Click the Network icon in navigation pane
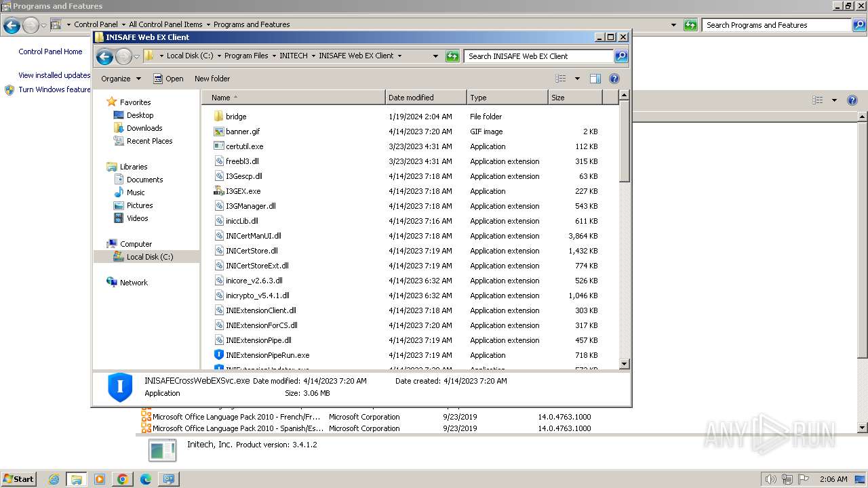The height and width of the screenshot is (488, 868). pyautogui.click(x=112, y=283)
